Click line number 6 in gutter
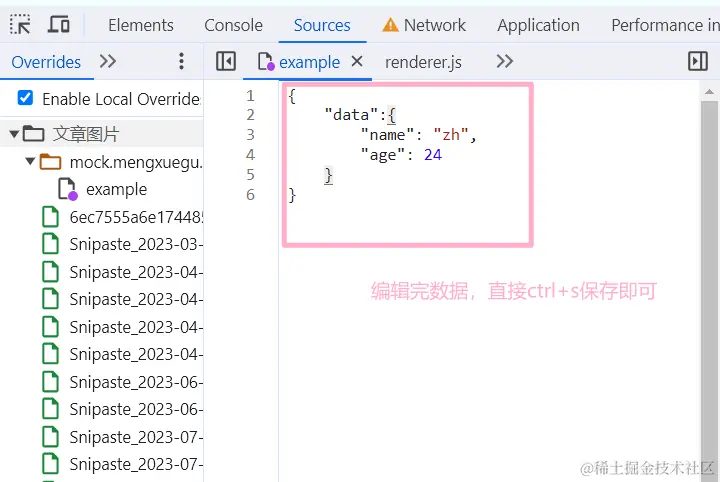Viewport: 720px width, 482px height. coord(250,195)
